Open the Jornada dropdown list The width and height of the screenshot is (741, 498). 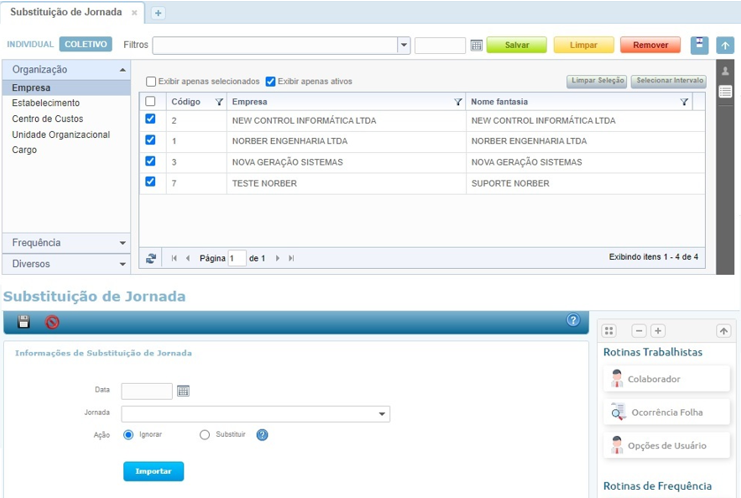382,414
